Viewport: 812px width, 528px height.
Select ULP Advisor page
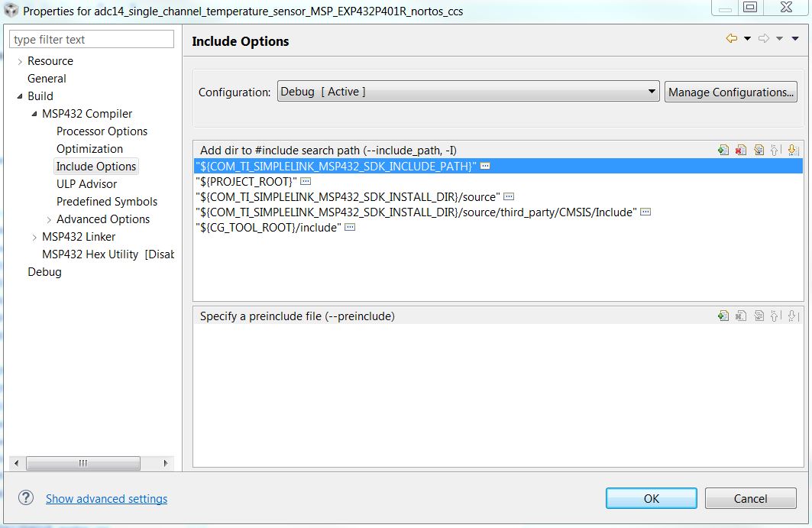86,184
